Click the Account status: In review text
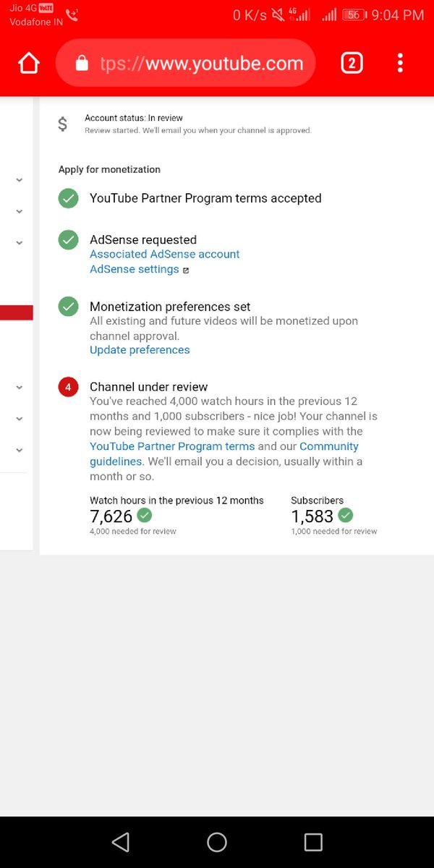Screen dimensions: 434x868 coord(134,118)
